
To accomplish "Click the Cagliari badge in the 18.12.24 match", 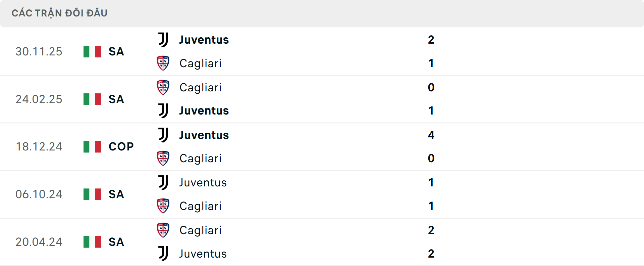I will [x=163, y=159].
